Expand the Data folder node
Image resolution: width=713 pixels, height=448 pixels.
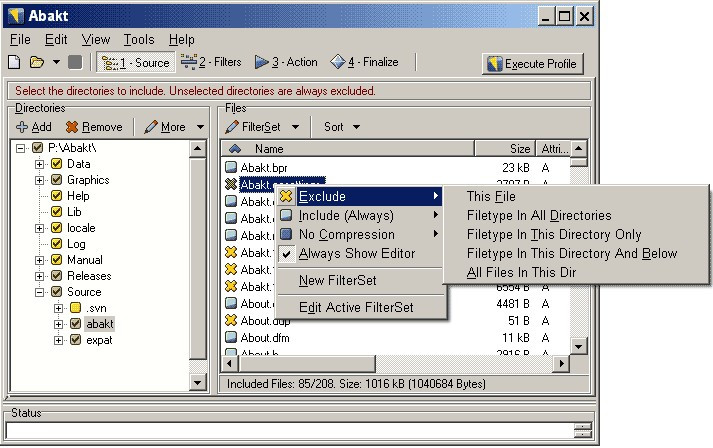40,164
